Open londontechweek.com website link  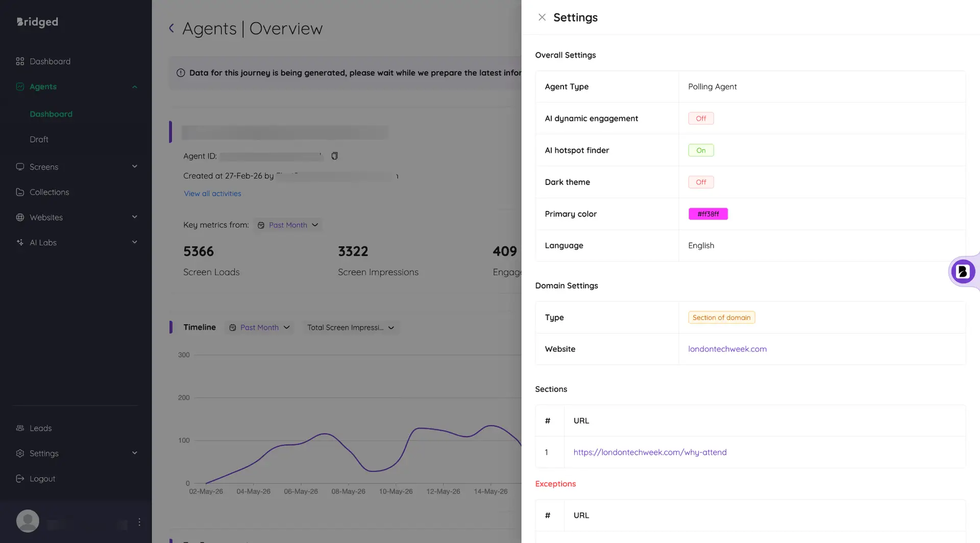coord(727,349)
